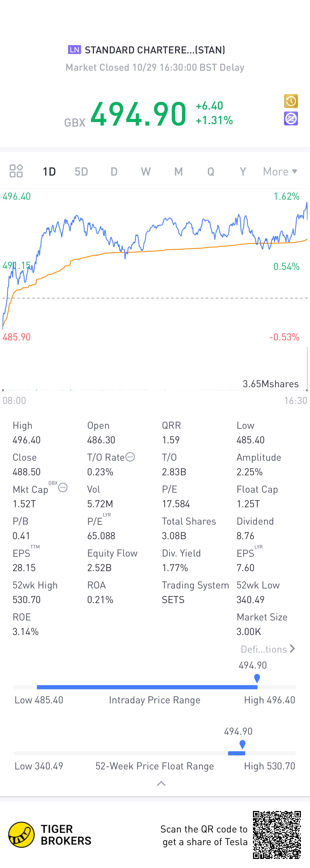Open Mkt Cap info bubble icon
310x868 pixels.
[63, 488]
